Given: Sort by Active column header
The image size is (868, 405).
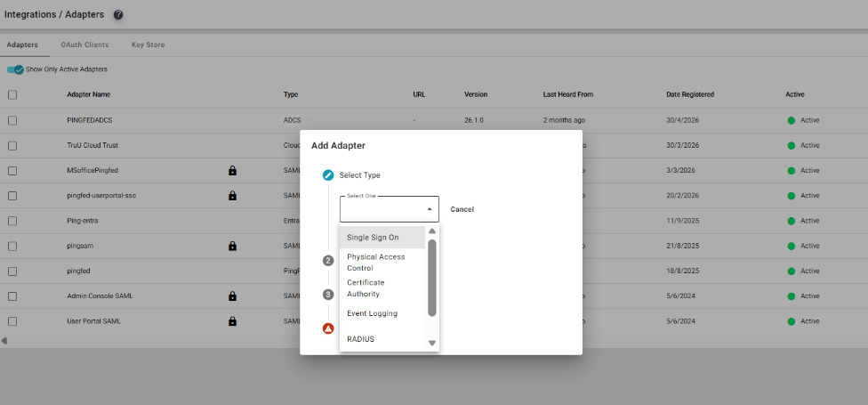Looking at the screenshot, I should 795,94.
